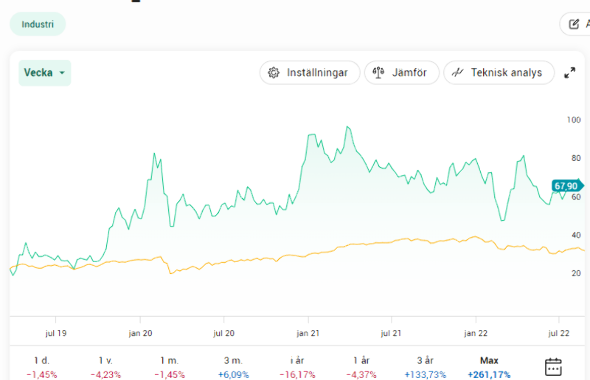Click the jul 22 axis label

click(x=559, y=333)
